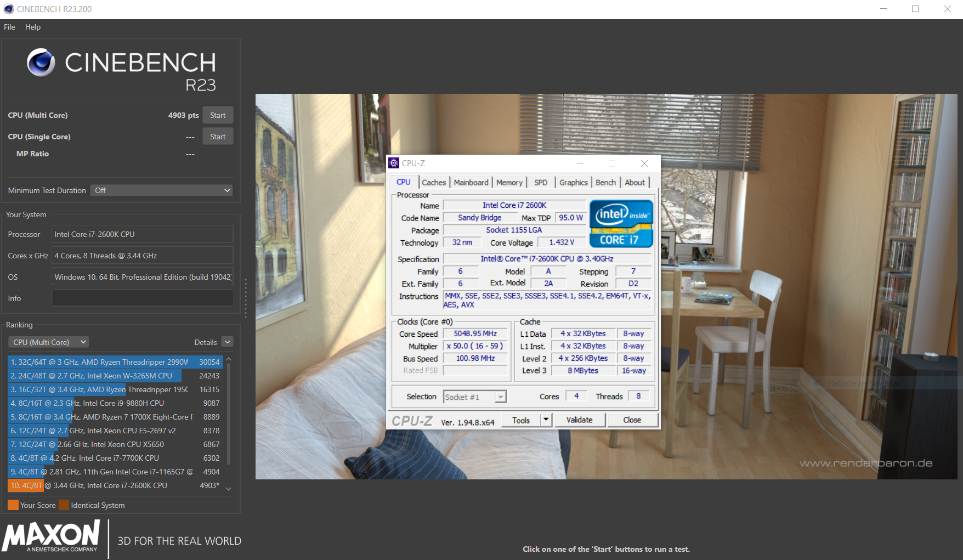Image resolution: width=963 pixels, height=560 pixels.
Task: Minimize the Cinebench window
Action: tap(883, 9)
